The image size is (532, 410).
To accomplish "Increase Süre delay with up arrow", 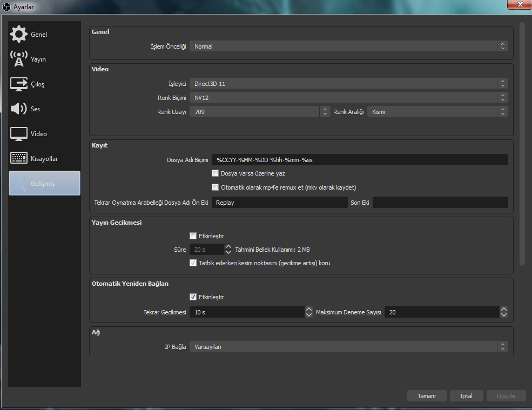I will 228,247.
